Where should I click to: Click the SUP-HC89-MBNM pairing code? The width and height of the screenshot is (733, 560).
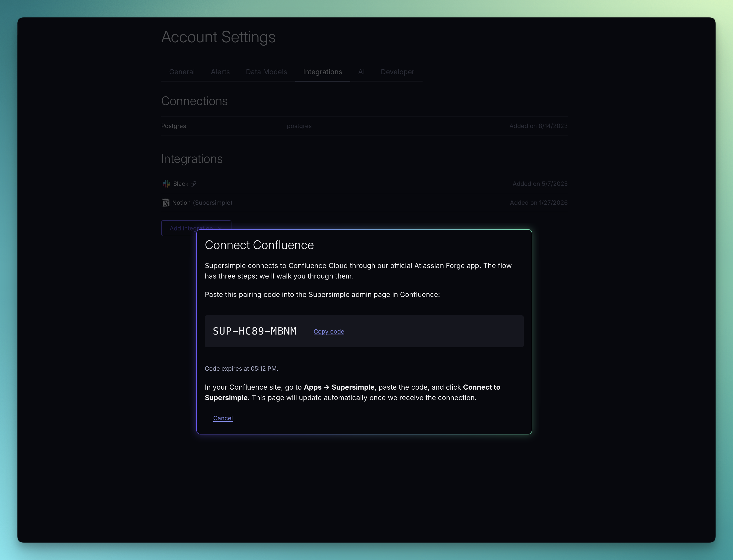click(x=254, y=331)
